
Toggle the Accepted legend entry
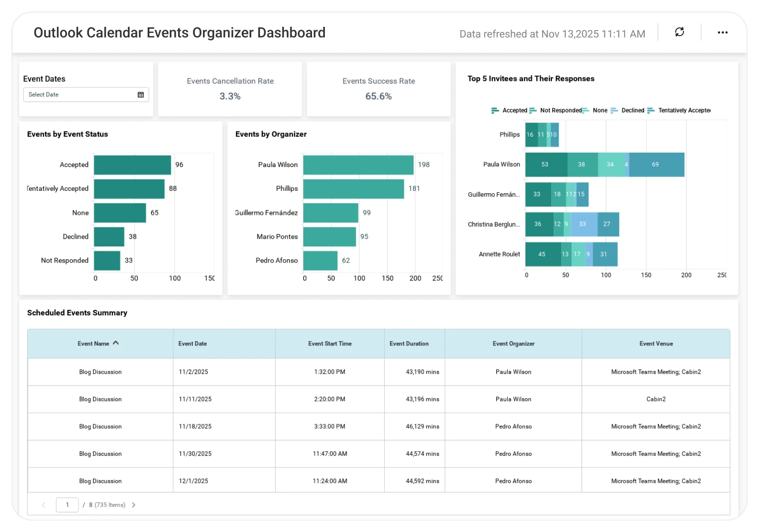click(509, 111)
